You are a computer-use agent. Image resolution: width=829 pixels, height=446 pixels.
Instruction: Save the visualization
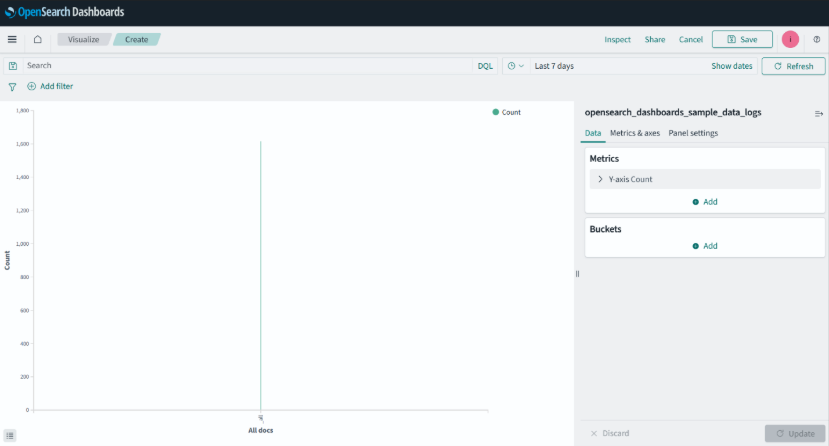click(x=742, y=40)
